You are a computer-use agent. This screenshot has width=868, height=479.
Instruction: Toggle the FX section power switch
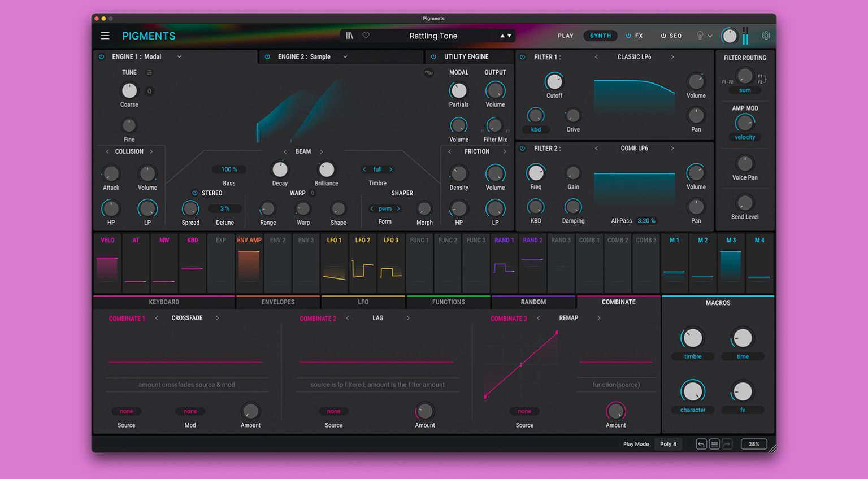tap(629, 35)
